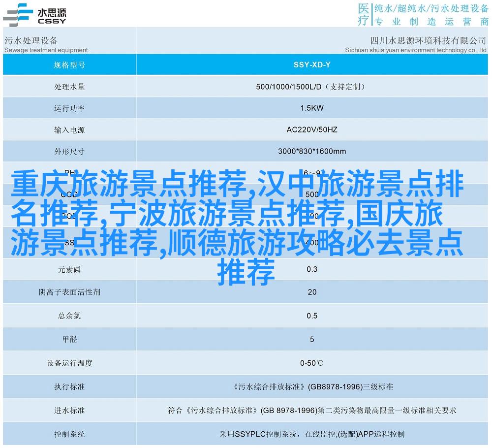Click the 水思源 brand name text
The width and height of the screenshot is (492, 448).
pyautogui.click(x=52, y=13)
